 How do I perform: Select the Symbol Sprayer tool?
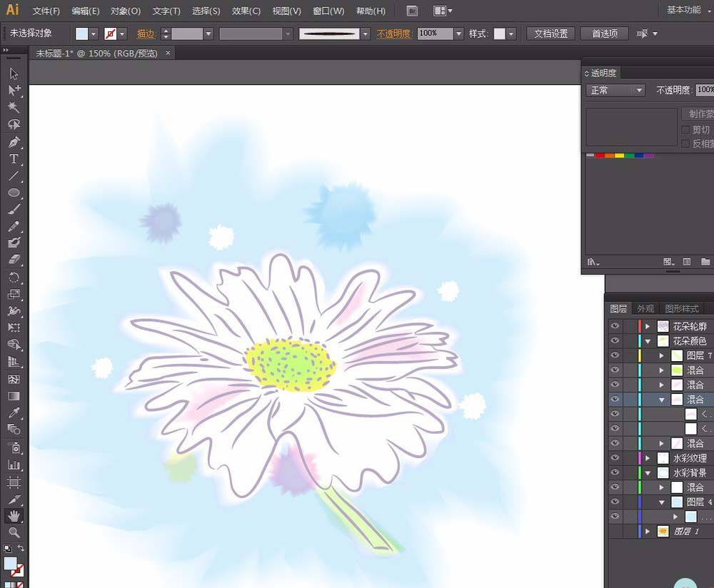click(x=14, y=448)
